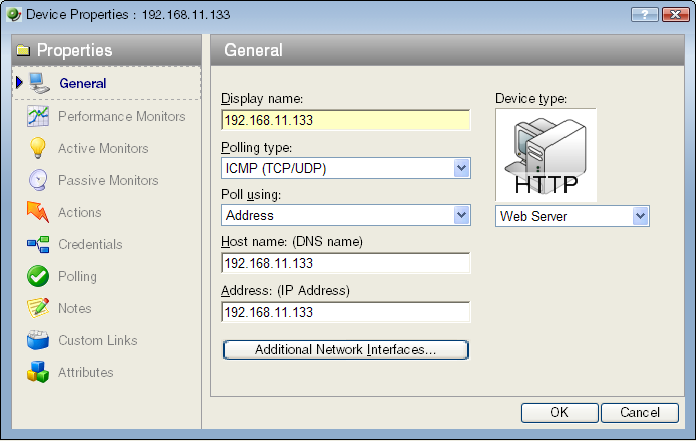This screenshot has width=696, height=441.
Task: Click the HTTP device type image
Action: tap(546, 155)
